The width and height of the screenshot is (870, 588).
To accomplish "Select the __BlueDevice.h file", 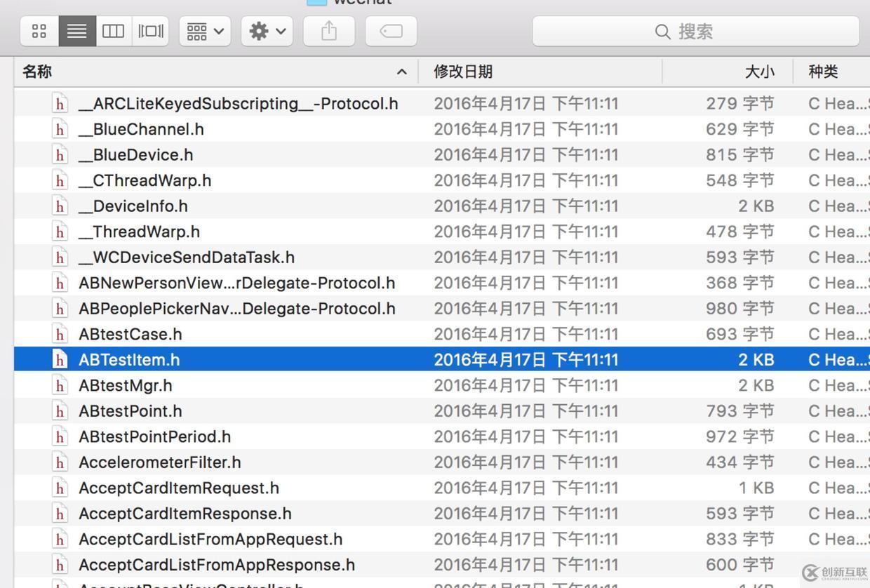I will tap(136, 154).
